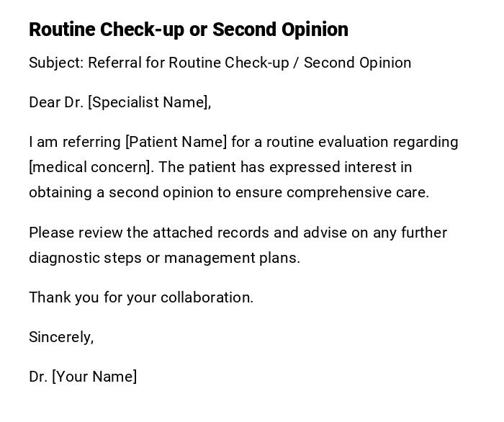
Task: Click the "Dear Dr." salutation text
Action: [x=56, y=102]
